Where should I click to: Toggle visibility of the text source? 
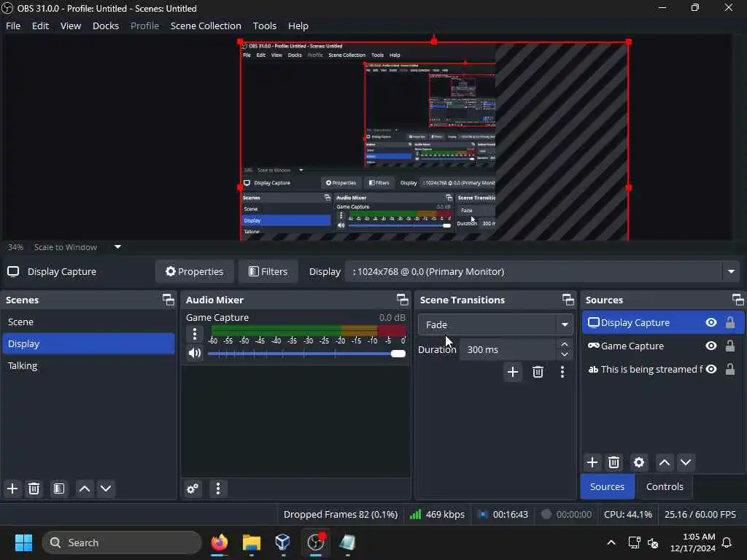(x=711, y=369)
